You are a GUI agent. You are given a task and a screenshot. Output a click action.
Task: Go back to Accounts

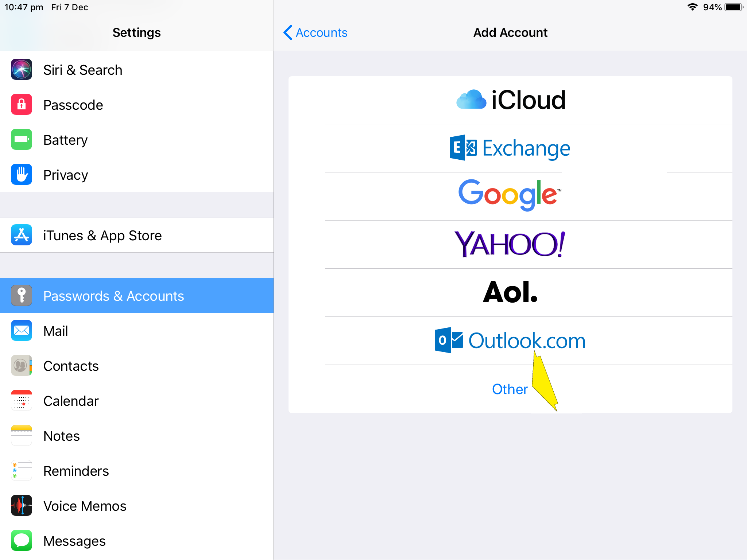pos(316,32)
